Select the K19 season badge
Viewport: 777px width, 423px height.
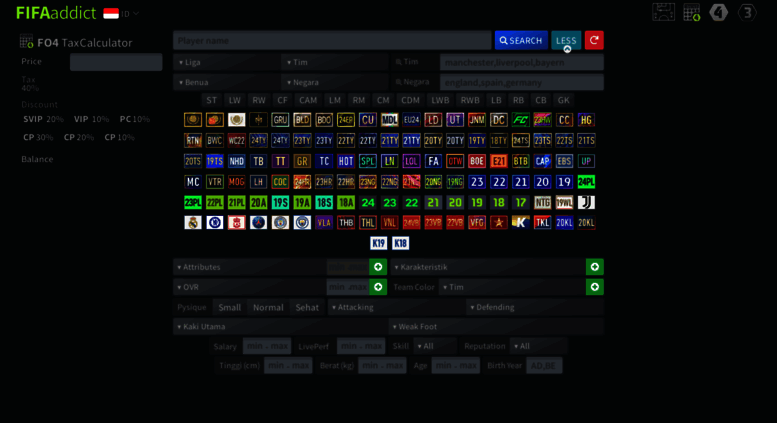tap(379, 243)
